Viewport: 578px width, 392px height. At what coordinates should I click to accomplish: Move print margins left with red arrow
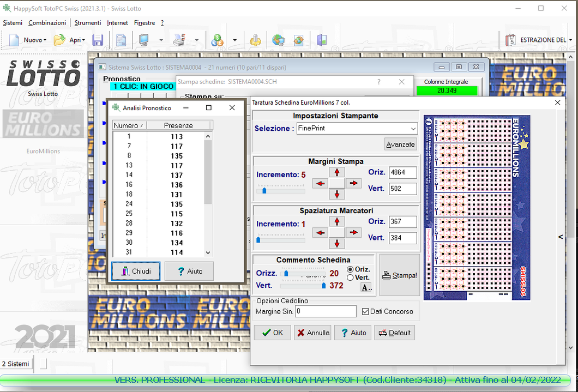coord(320,183)
